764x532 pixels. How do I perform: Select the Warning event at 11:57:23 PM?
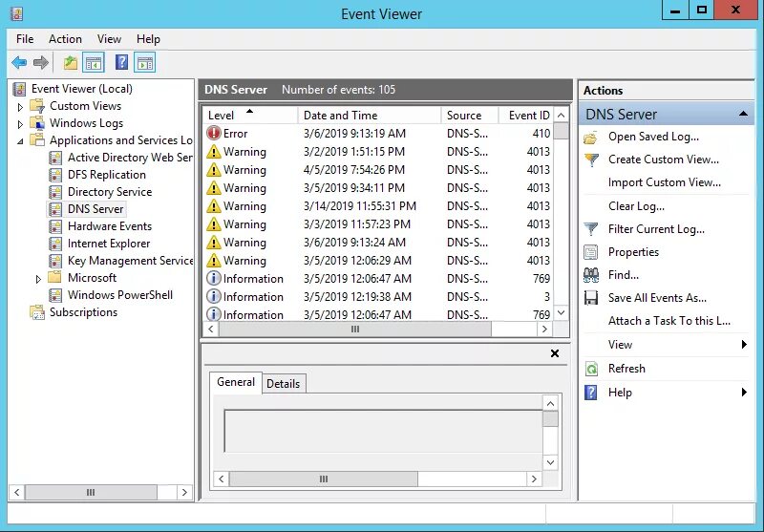pyautogui.click(x=378, y=224)
